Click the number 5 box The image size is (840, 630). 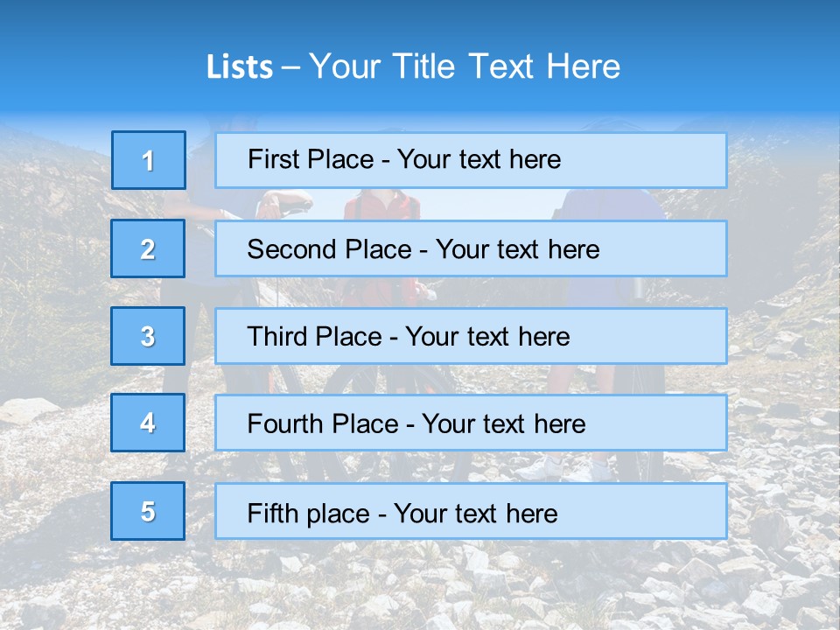pos(148,511)
